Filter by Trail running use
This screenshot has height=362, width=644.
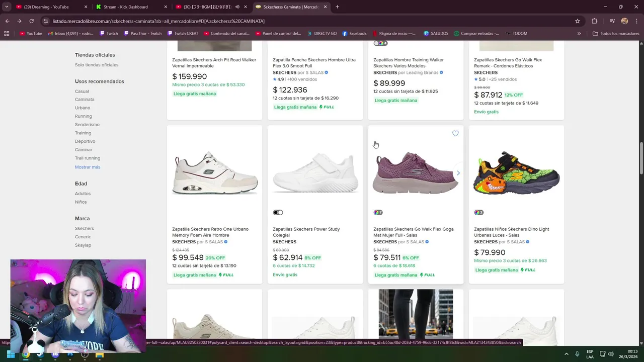[x=88, y=158]
